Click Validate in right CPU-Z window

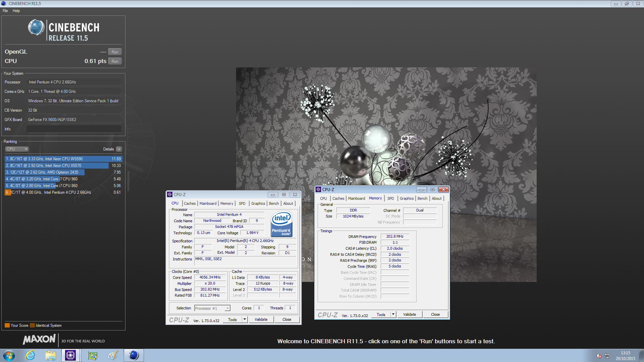click(x=410, y=315)
